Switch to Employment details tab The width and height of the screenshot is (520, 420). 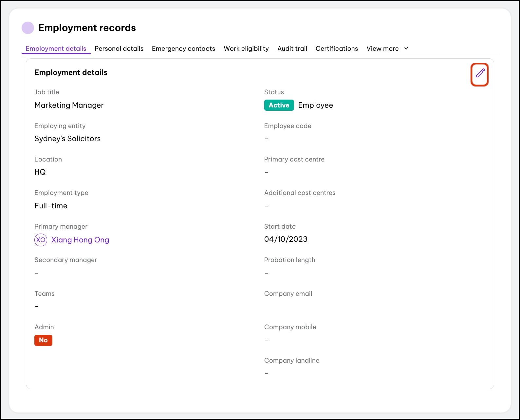56,48
